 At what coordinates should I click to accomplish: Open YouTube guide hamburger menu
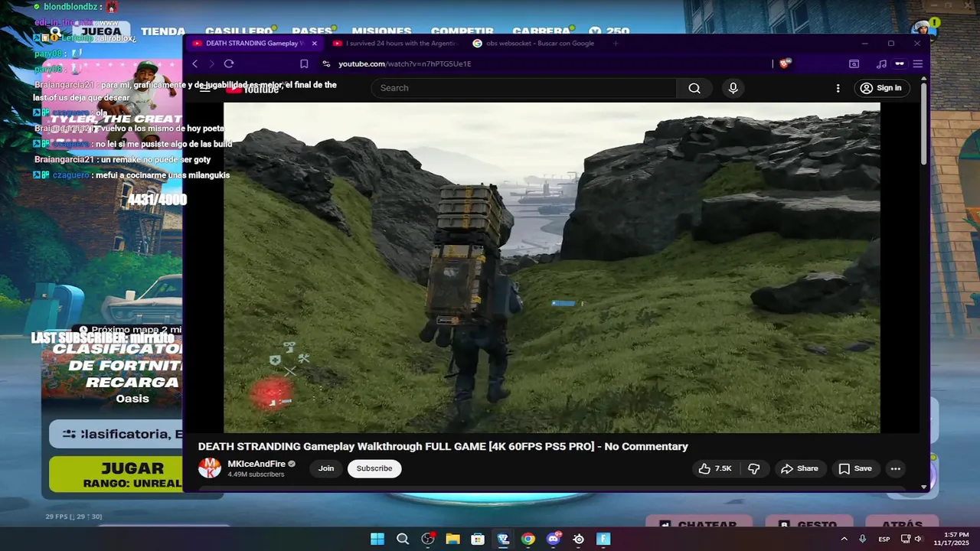[x=205, y=88]
